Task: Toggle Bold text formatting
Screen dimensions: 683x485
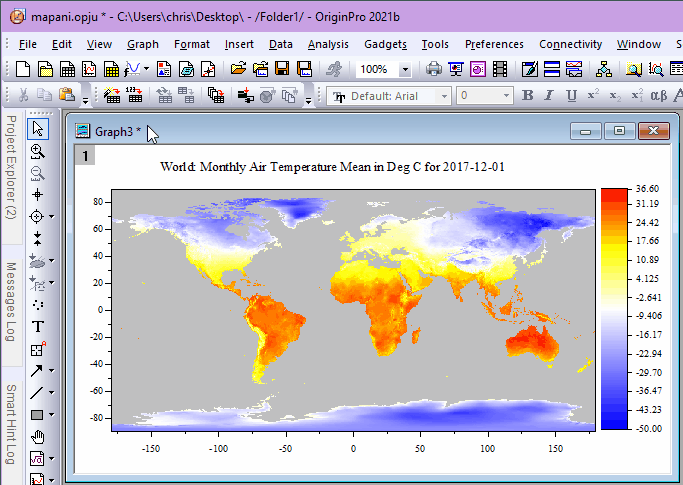Action: point(528,96)
